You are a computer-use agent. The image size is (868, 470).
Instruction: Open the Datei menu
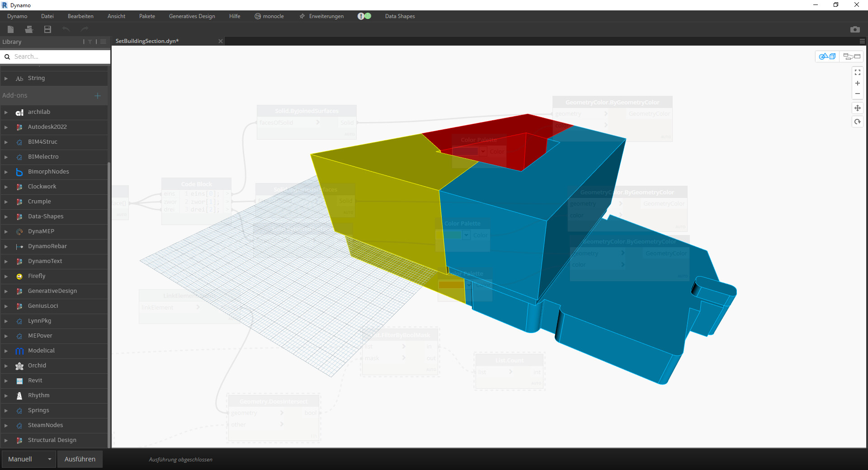click(47, 16)
